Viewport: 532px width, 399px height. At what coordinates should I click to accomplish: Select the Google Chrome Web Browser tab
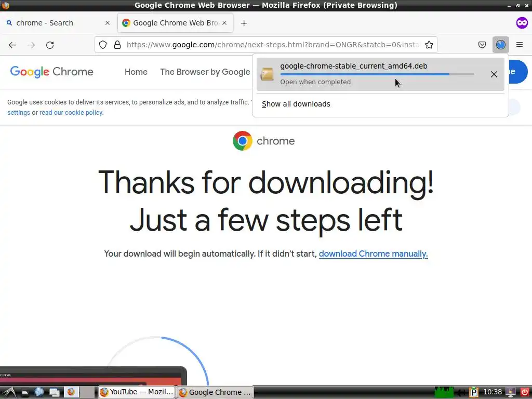pyautogui.click(x=175, y=23)
